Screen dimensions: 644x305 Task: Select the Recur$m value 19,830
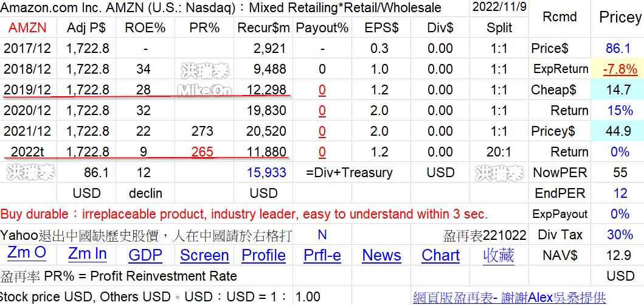click(263, 111)
